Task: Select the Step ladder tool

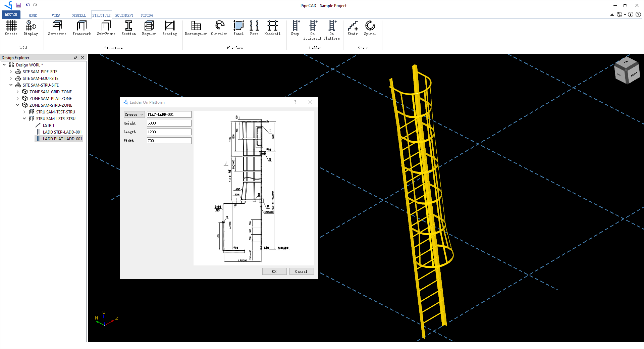Action: click(x=295, y=28)
